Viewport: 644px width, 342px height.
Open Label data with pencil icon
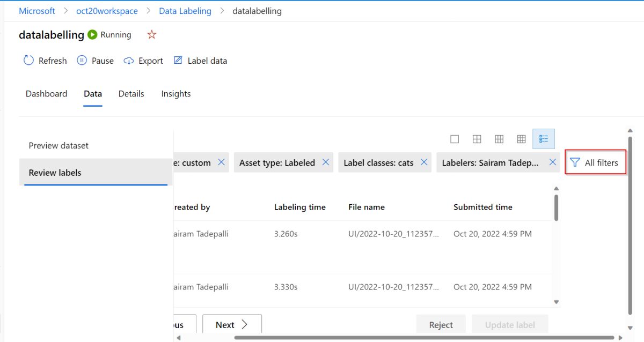(x=200, y=61)
